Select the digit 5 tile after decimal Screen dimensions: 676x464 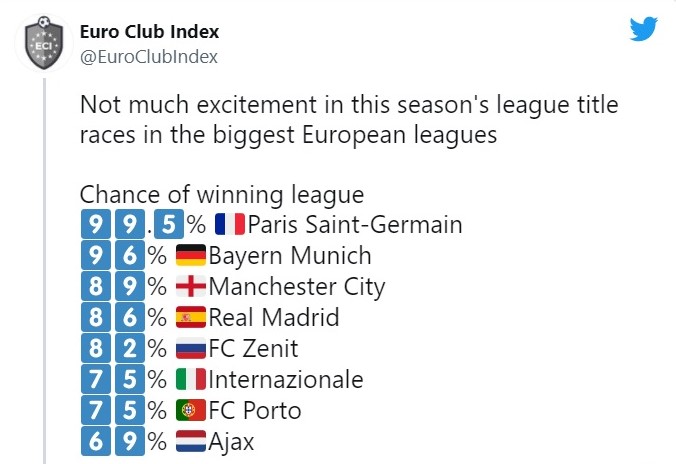[x=169, y=224]
